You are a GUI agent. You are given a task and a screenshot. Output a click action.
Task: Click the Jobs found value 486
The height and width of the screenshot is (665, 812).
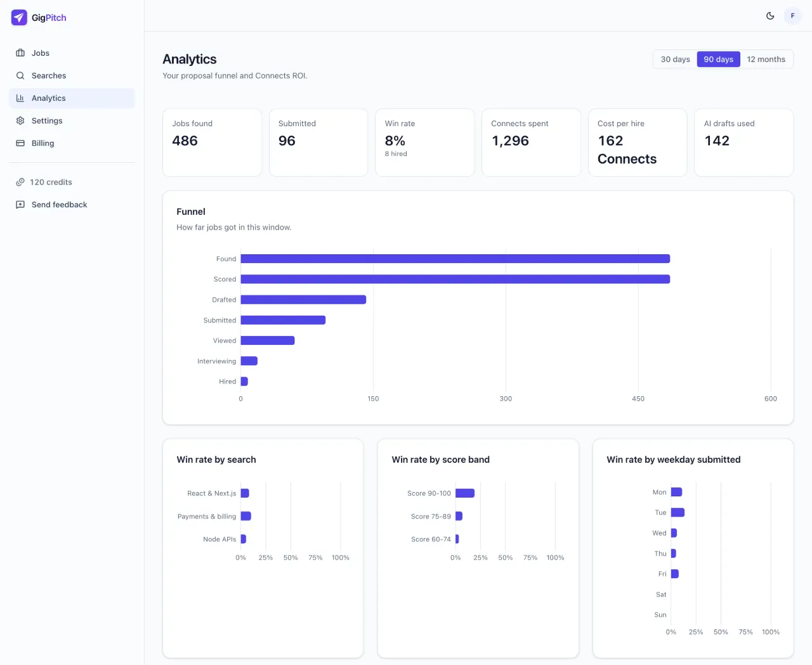click(x=185, y=141)
